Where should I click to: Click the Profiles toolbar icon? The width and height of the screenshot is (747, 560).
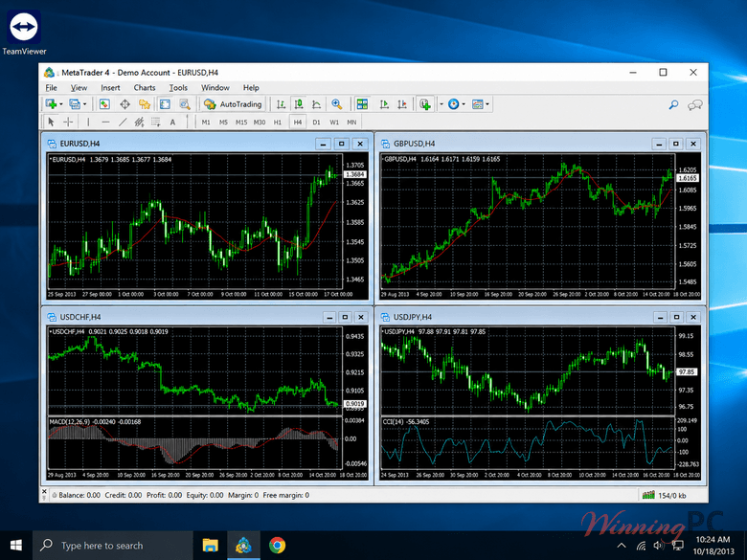click(x=75, y=103)
